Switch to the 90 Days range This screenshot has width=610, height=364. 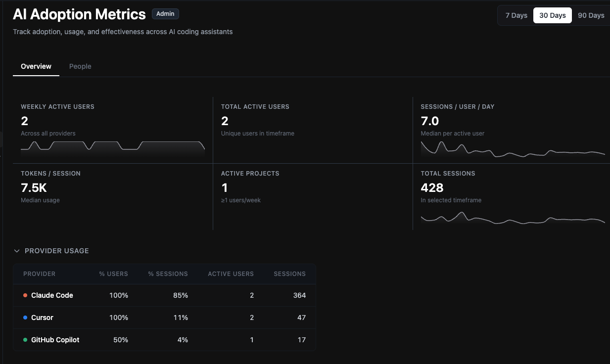pos(591,15)
